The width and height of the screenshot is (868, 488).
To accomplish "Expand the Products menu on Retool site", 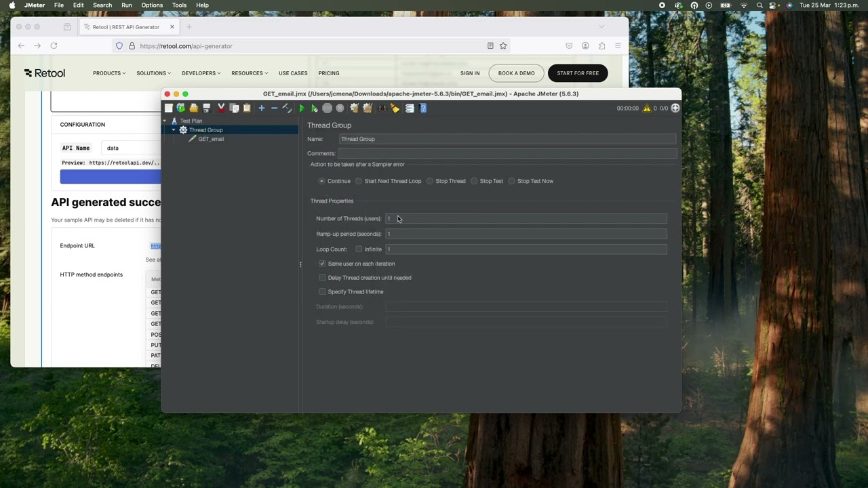I will click(x=109, y=73).
